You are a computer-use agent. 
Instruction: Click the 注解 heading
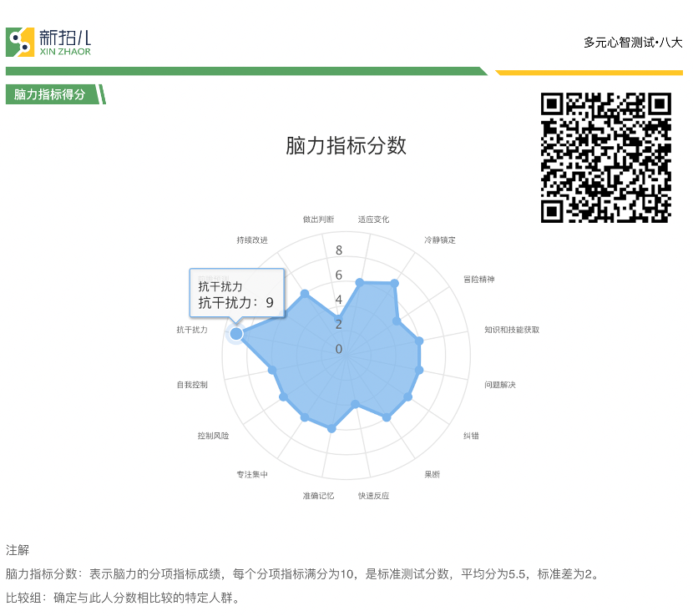click(18, 550)
